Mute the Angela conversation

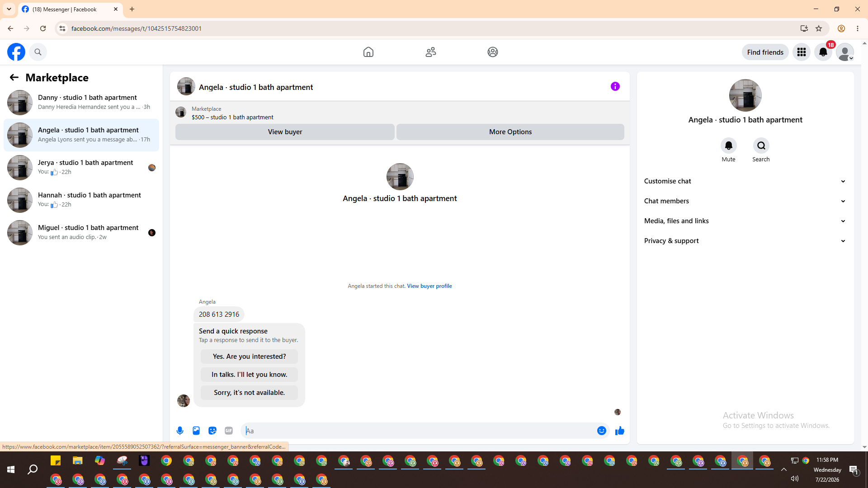tap(729, 145)
